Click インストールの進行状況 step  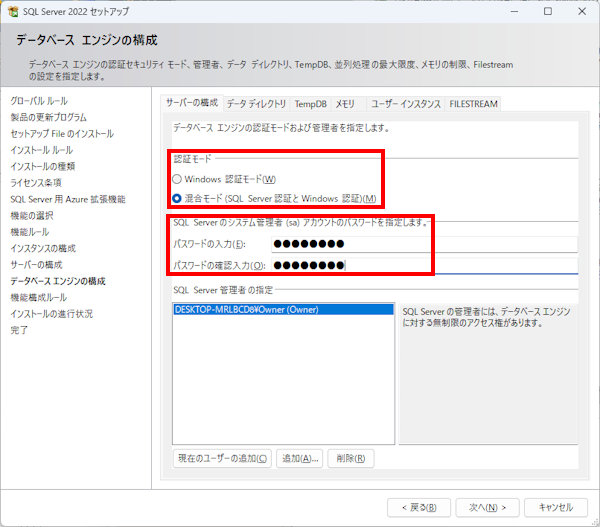52,314
